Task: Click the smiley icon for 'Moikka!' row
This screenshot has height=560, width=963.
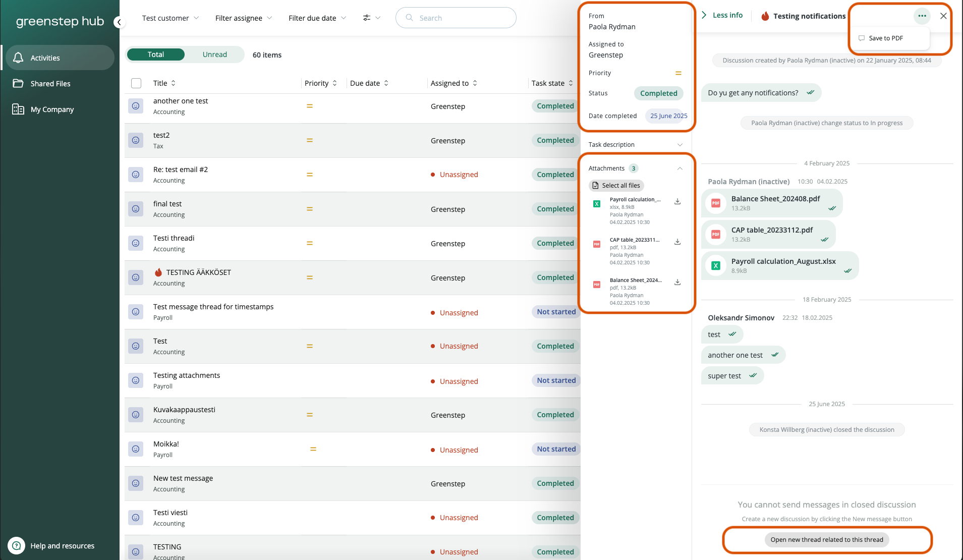Action: click(136, 449)
